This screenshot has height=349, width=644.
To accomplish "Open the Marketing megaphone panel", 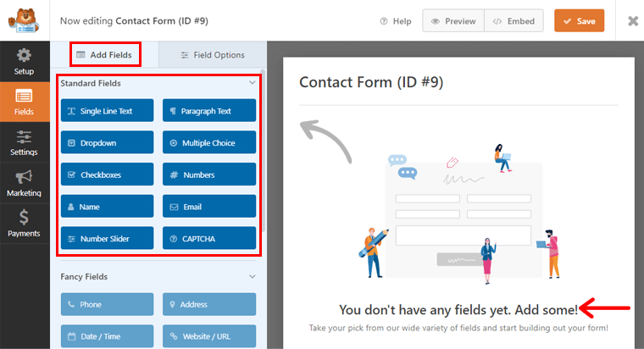I will tap(24, 183).
